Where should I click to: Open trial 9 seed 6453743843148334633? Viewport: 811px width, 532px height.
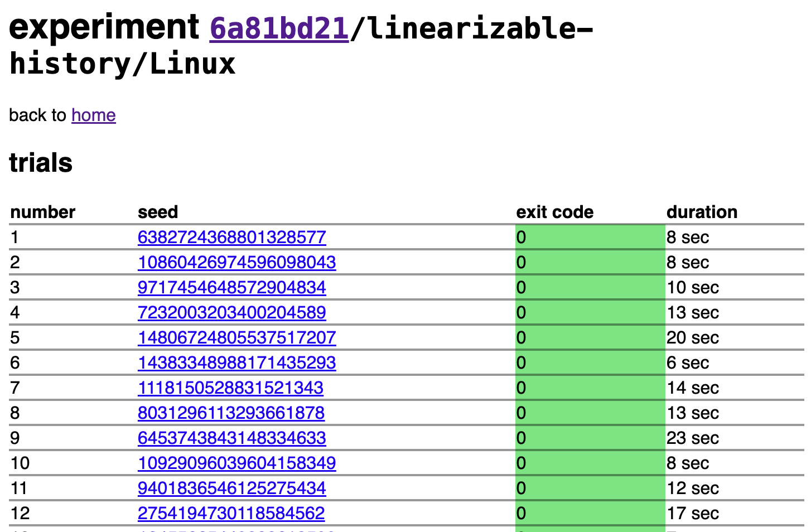point(231,438)
